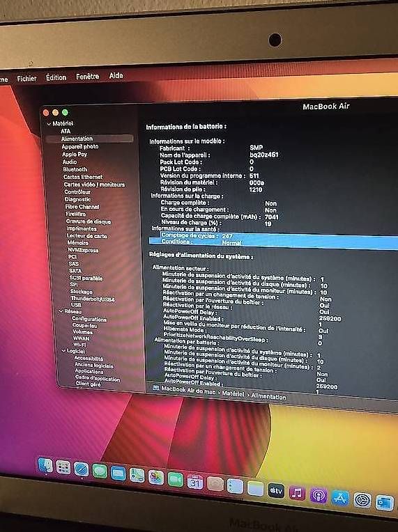Select Gravure de disque in sidebar
Viewport: 398px width, 532px height.
coord(89,221)
